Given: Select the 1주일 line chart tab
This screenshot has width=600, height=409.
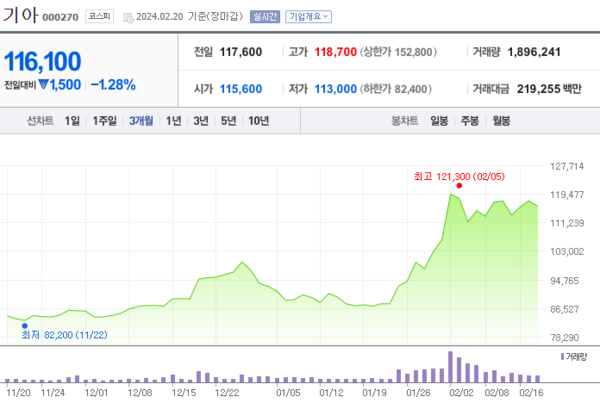Looking at the screenshot, I should (104, 121).
